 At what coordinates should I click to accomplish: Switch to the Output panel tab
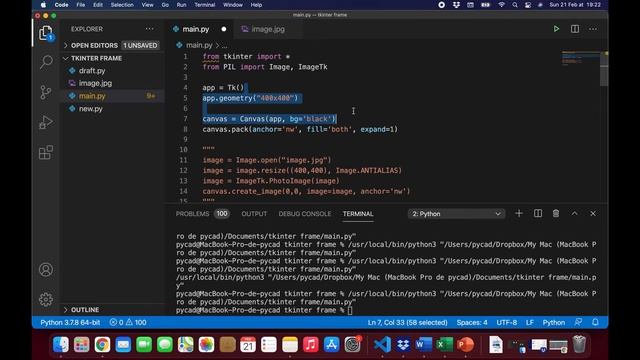coord(254,214)
